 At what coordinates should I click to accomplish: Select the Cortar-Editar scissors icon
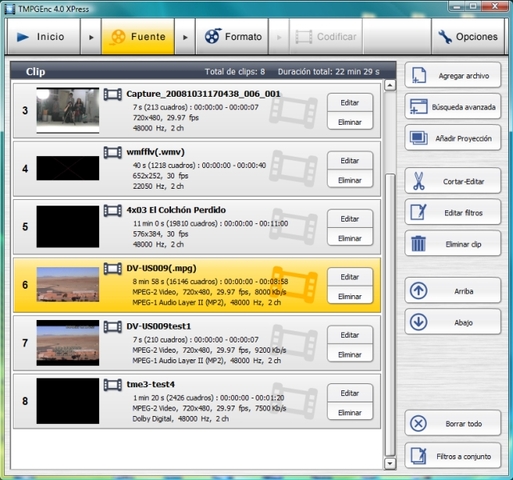419,181
